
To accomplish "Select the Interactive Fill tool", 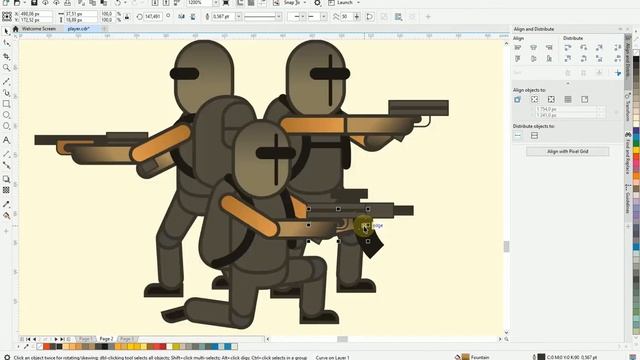I will click(x=6, y=216).
